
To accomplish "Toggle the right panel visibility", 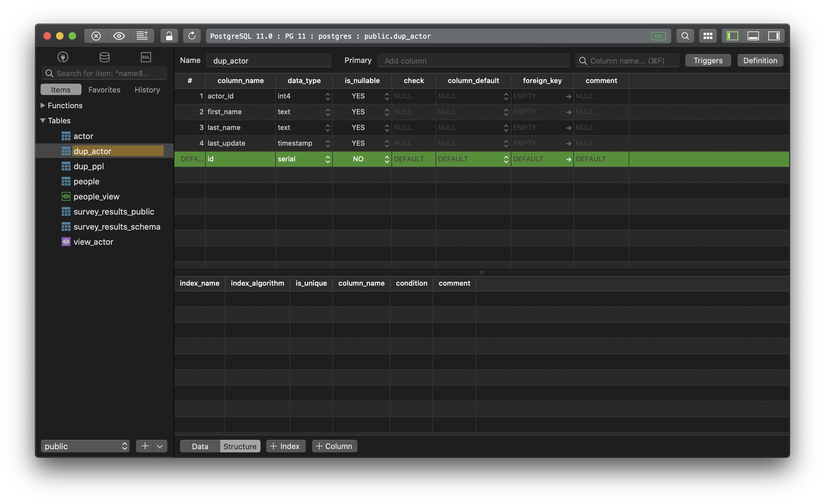I will pyautogui.click(x=774, y=36).
